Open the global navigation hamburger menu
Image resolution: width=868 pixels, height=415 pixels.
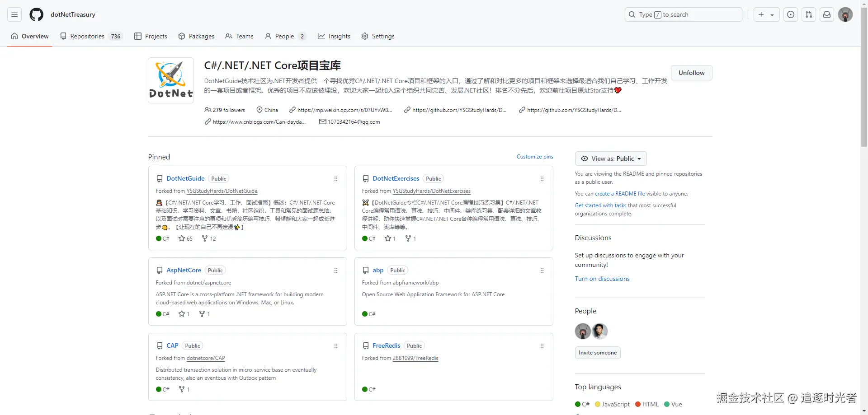(x=14, y=14)
